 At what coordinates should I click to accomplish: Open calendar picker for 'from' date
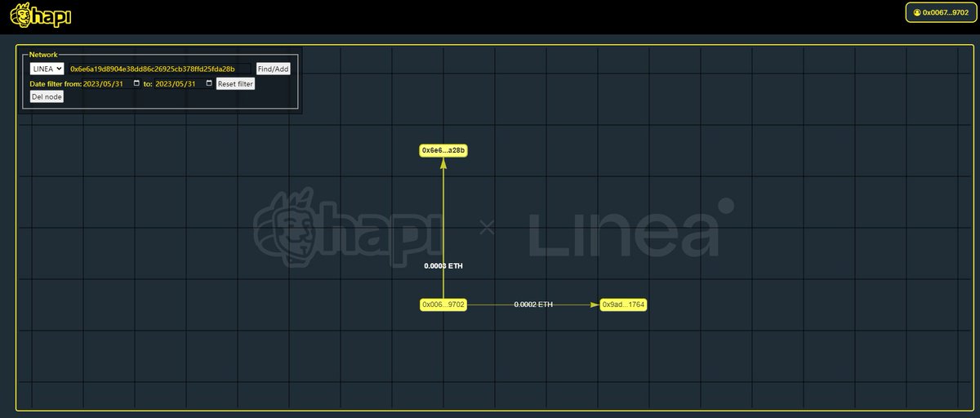coord(136,83)
